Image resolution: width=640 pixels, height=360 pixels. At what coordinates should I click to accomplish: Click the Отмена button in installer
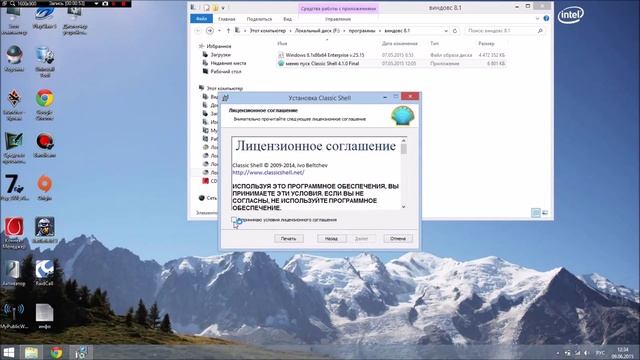click(x=398, y=238)
